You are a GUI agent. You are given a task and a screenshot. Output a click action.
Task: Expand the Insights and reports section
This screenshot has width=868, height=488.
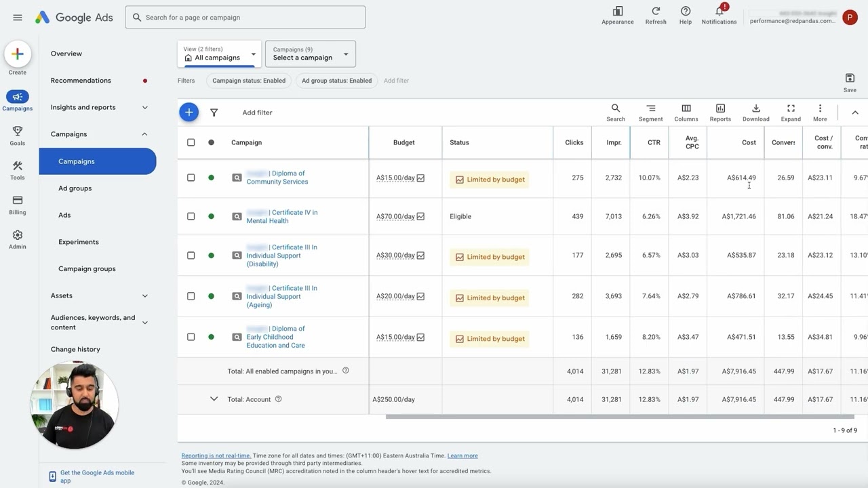pos(144,107)
